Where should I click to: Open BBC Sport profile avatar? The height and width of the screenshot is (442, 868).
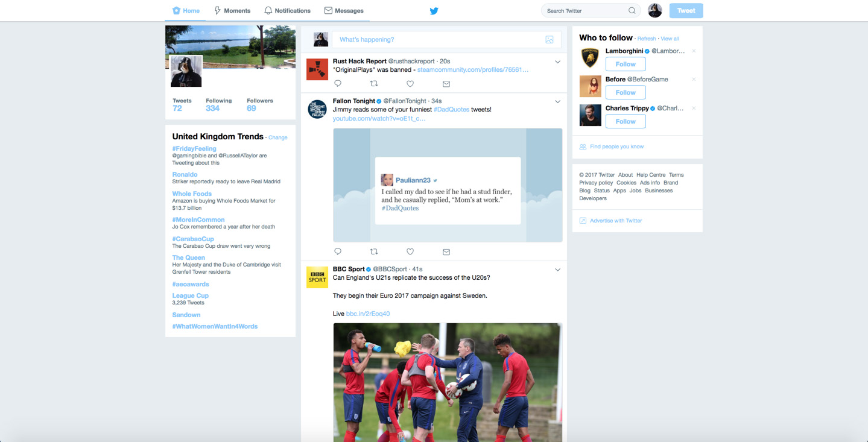pyautogui.click(x=317, y=277)
